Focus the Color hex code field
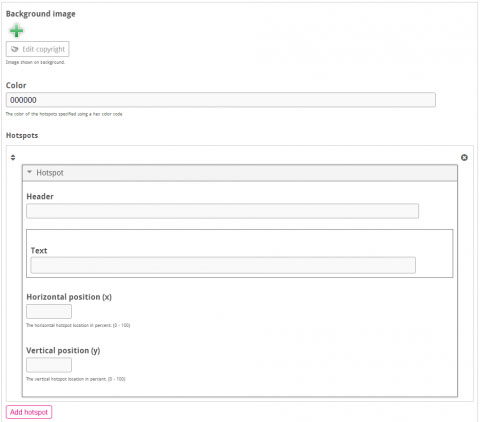This screenshot has width=480, height=422. 221,100
